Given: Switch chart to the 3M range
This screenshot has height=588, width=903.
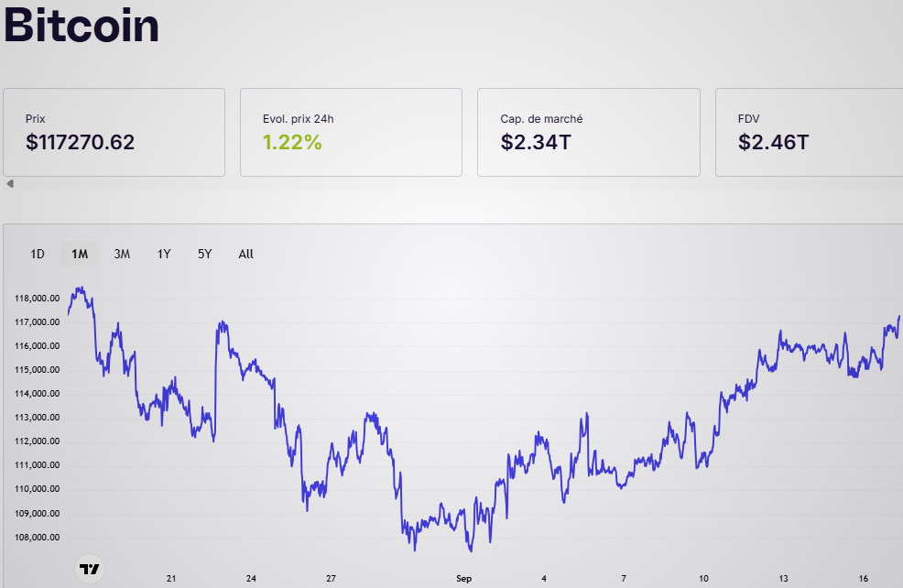Looking at the screenshot, I should (x=122, y=254).
